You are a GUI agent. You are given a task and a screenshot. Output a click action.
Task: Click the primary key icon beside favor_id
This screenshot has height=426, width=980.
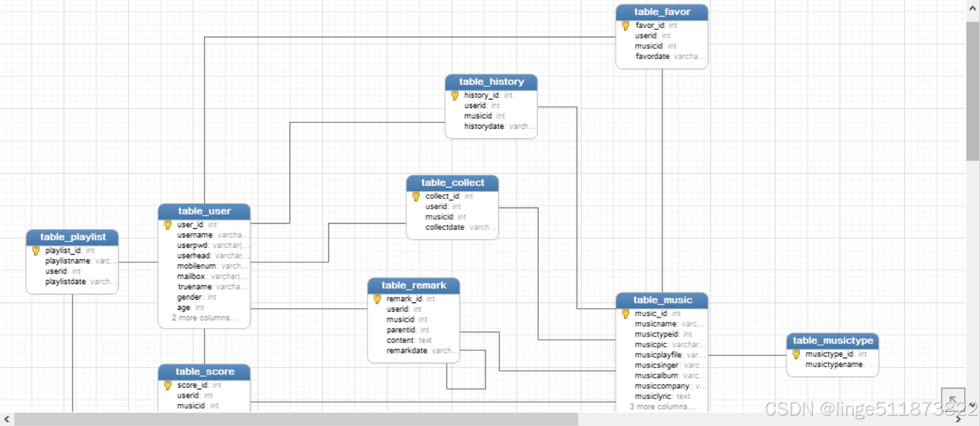coord(625,25)
